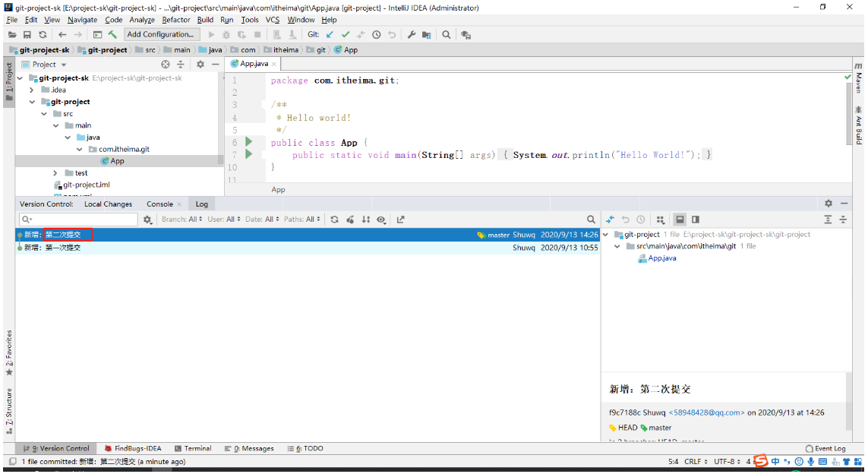
Task: Open Settings via the wrench icon
Action: 412,34
